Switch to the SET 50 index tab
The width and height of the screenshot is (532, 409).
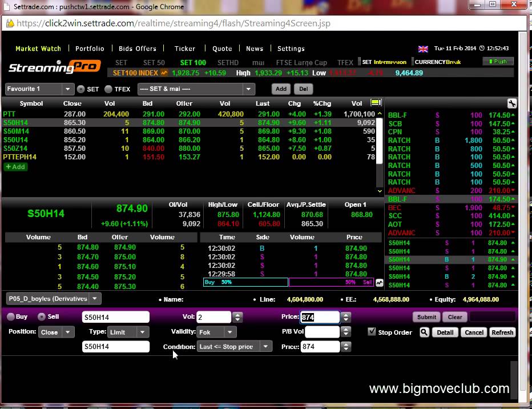pyautogui.click(x=154, y=62)
